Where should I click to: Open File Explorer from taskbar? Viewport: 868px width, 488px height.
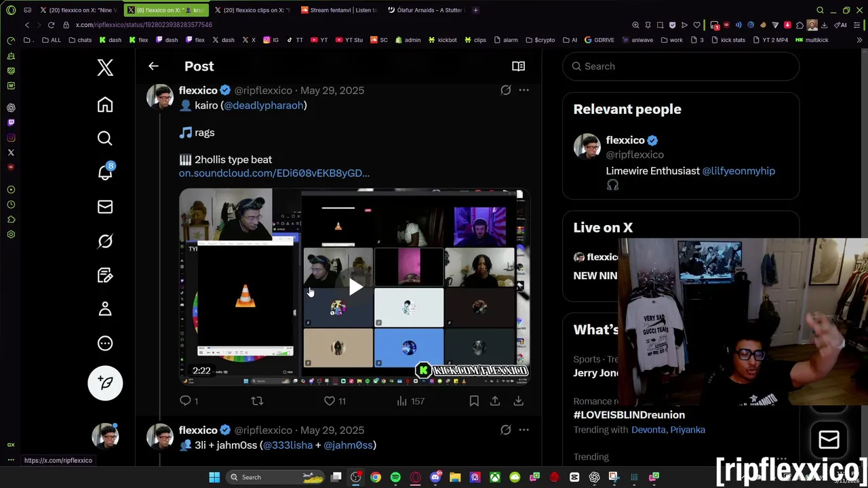point(455,477)
